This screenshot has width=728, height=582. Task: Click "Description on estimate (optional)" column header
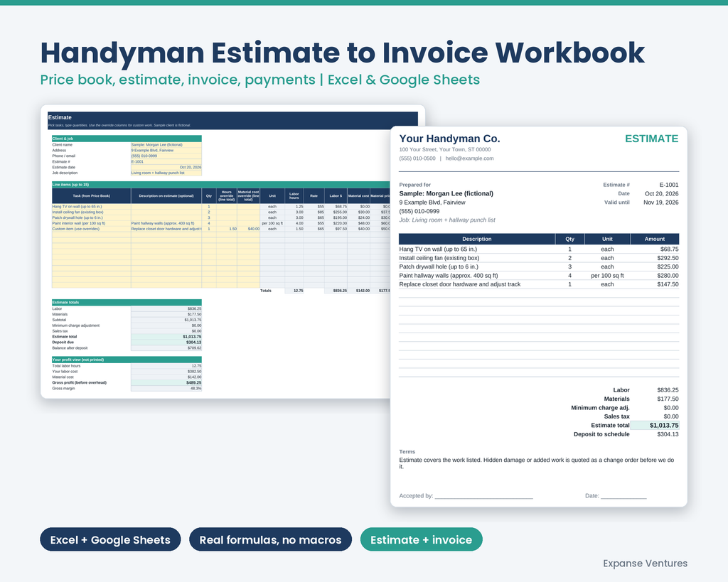click(x=166, y=196)
